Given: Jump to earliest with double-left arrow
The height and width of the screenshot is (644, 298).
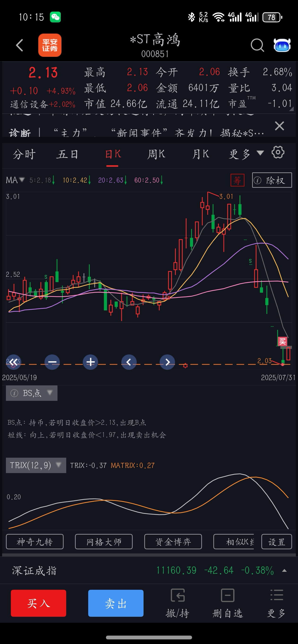Looking at the screenshot, I should (x=13, y=362).
